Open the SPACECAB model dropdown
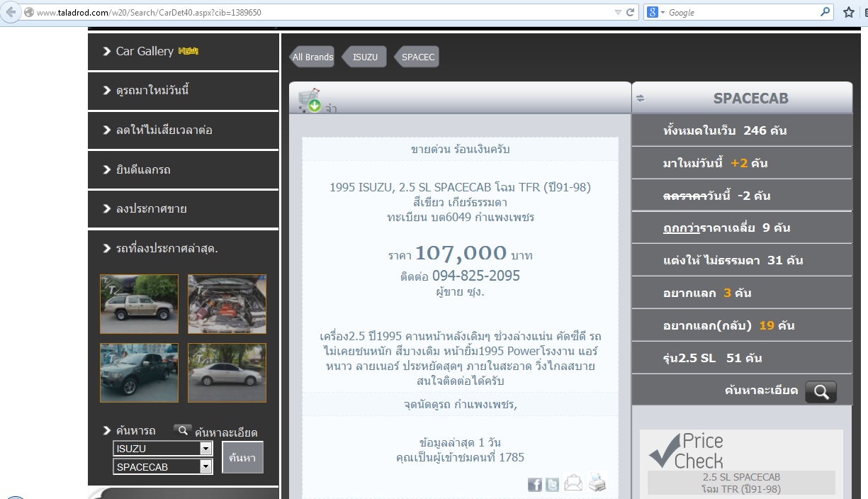 point(162,467)
